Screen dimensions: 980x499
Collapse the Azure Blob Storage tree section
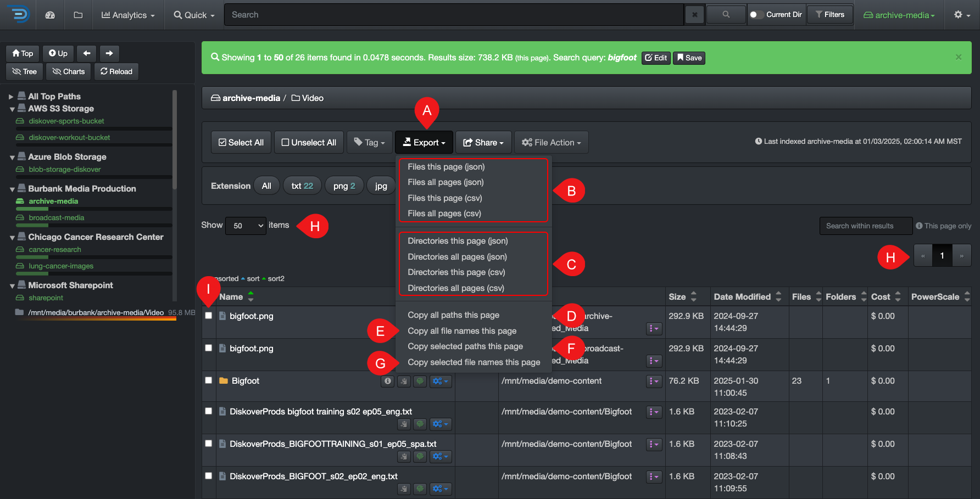(x=12, y=156)
